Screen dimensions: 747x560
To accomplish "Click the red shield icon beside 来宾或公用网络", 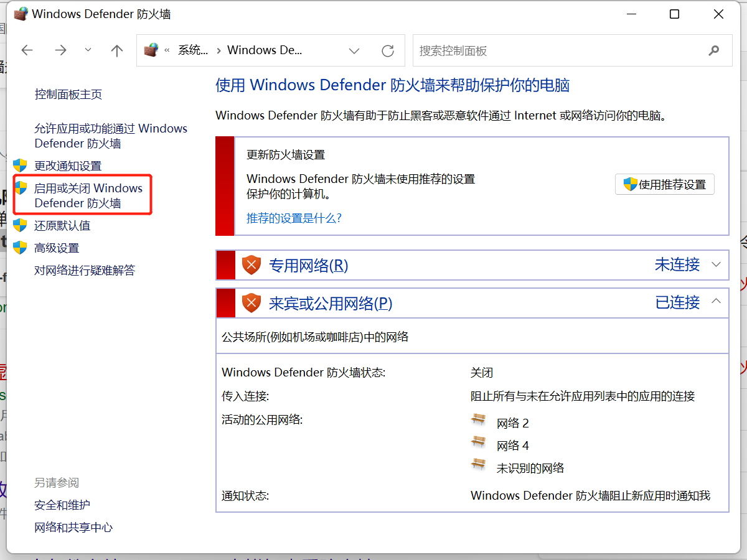I will (x=251, y=303).
